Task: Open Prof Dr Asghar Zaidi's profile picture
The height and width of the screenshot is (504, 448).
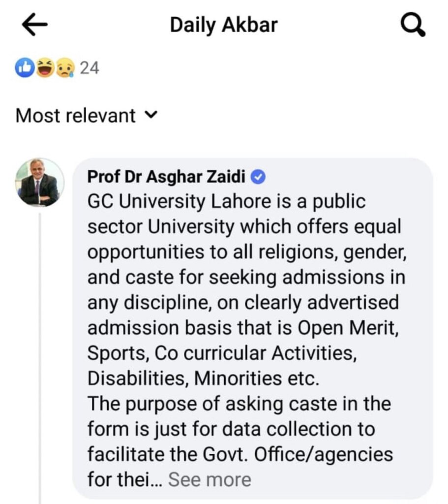Action: point(39,182)
